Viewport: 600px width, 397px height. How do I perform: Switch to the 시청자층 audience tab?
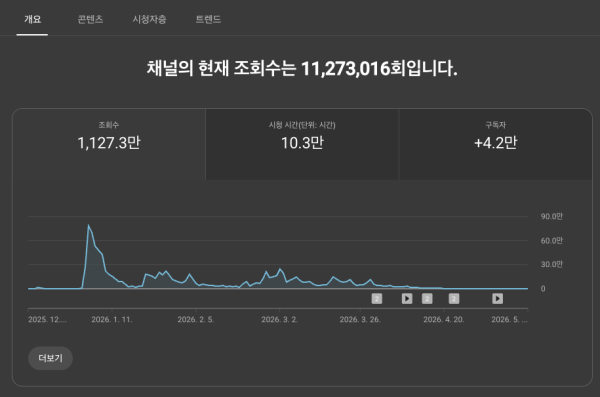coord(149,19)
